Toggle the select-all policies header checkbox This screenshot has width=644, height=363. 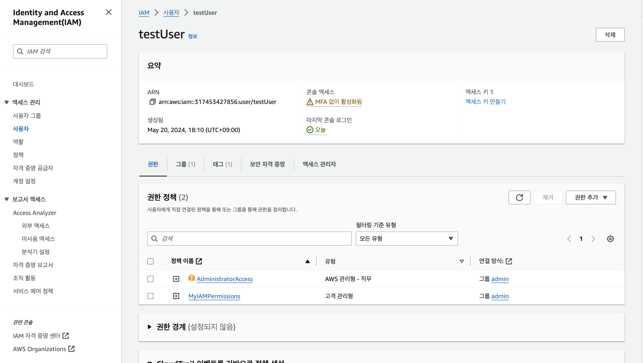pyautogui.click(x=150, y=261)
